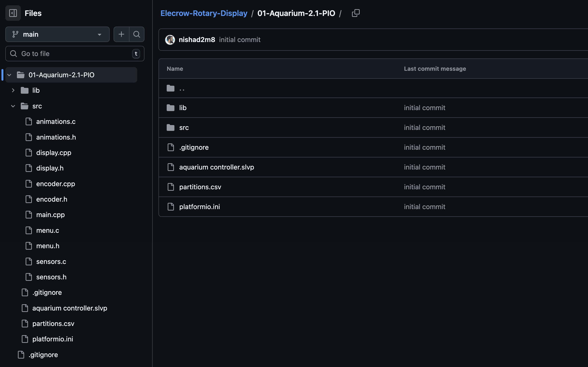Copy path using the copy icon
Viewport: 588px width, 367px height.
click(356, 13)
